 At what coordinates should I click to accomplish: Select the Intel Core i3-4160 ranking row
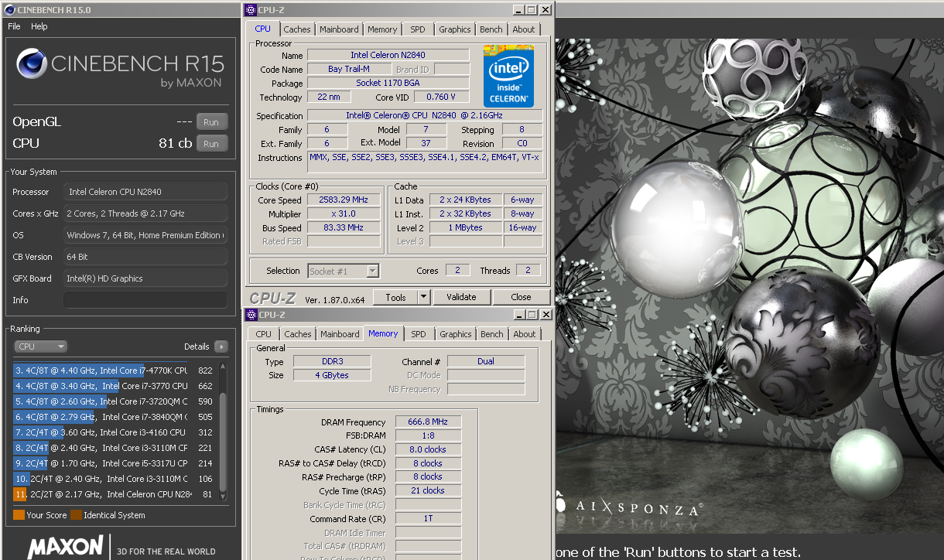coord(114,432)
